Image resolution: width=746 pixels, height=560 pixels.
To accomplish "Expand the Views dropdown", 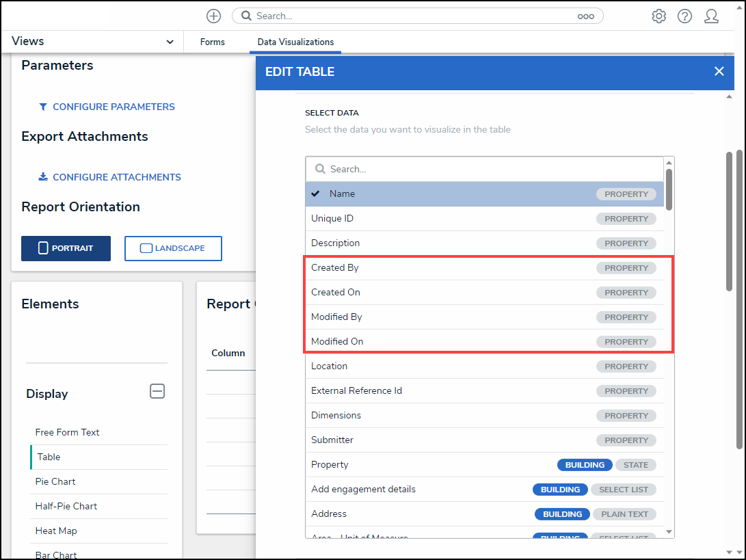I will click(170, 42).
